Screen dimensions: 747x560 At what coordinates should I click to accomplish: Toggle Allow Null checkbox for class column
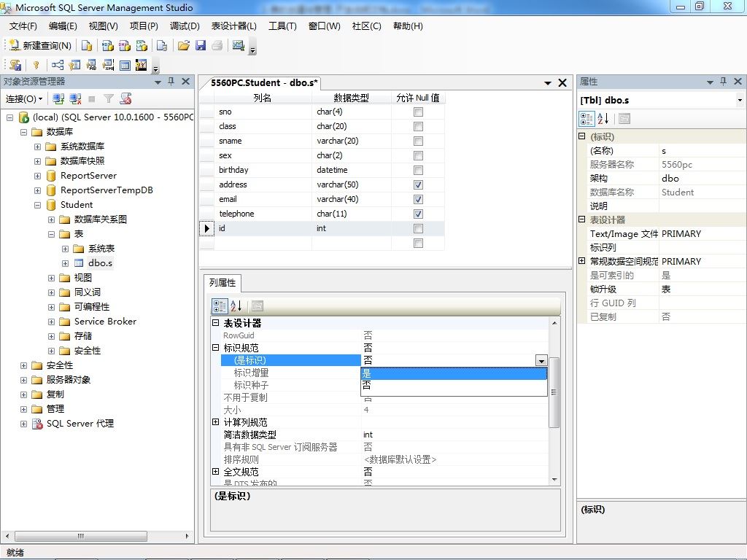(x=418, y=127)
